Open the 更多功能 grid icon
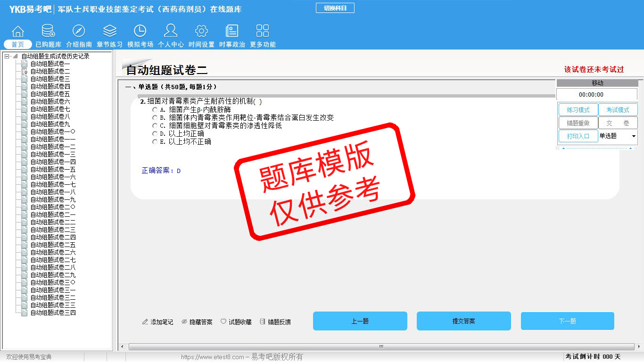This screenshot has height=362, width=644. (263, 31)
